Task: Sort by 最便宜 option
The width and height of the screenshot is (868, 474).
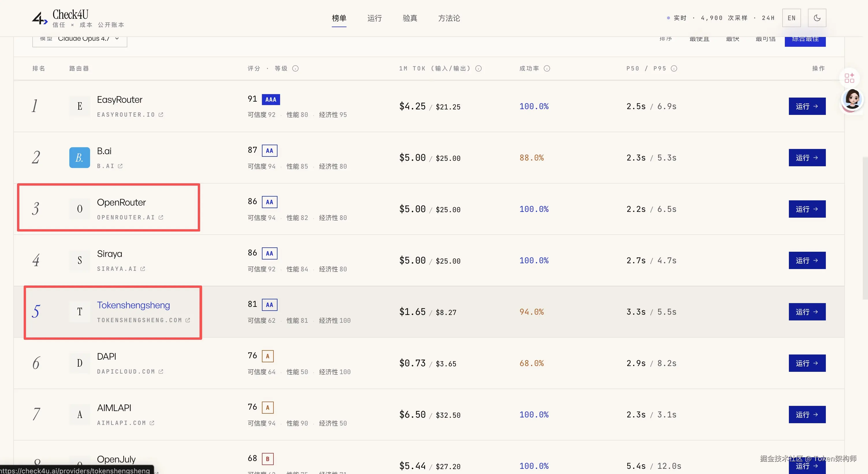Action: click(700, 39)
